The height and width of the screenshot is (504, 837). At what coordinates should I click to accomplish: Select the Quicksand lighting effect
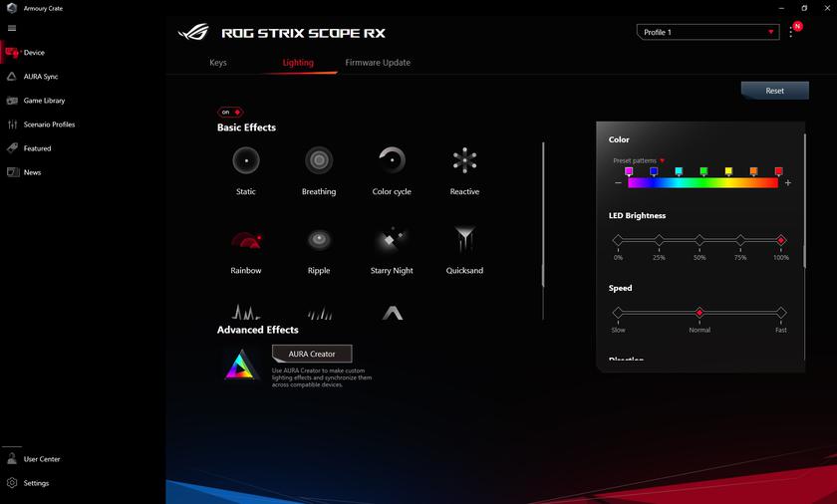[464, 240]
